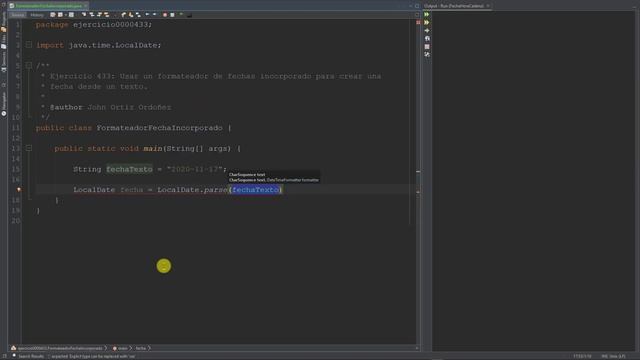Click the Shift Line Right toolbar icon
Viewport: 640px width, 360px height.
point(154,15)
